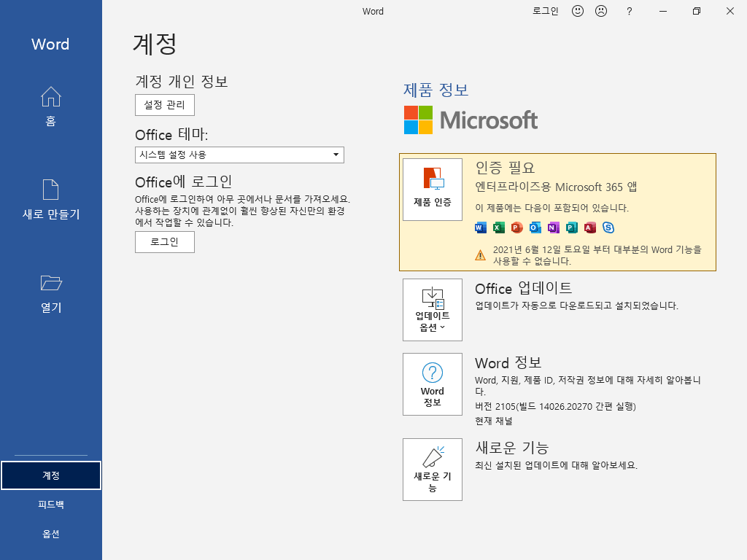Screen dimensions: 747x560
Task: Click the OneNote app icon in product list
Action: point(553,227)
